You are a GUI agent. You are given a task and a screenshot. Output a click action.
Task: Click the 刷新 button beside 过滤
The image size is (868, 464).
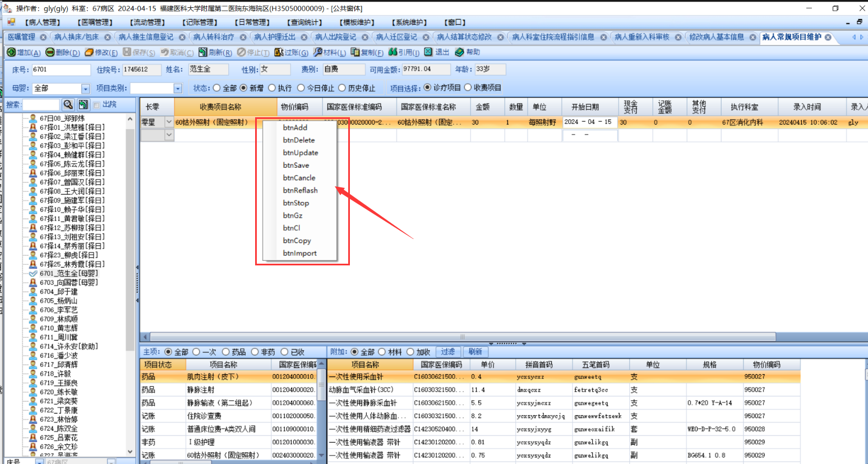tap(475, 352)
